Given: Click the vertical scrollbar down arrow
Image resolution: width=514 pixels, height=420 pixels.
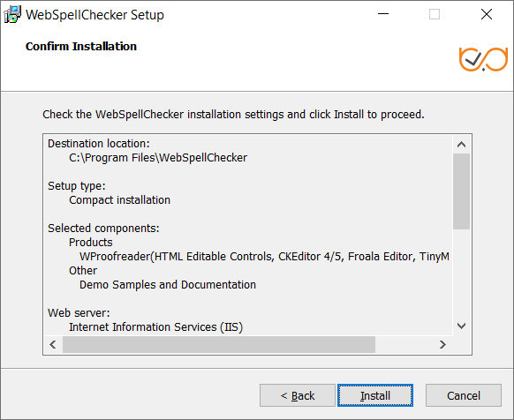Looking at the screenshot, I should coord(461,326).
